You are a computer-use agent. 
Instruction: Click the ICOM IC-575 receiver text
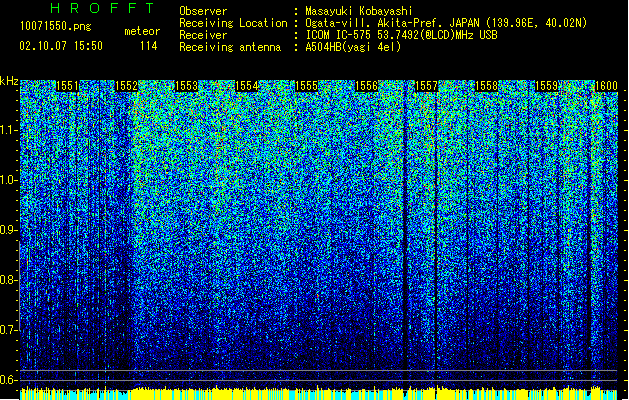tap(401, 35)
